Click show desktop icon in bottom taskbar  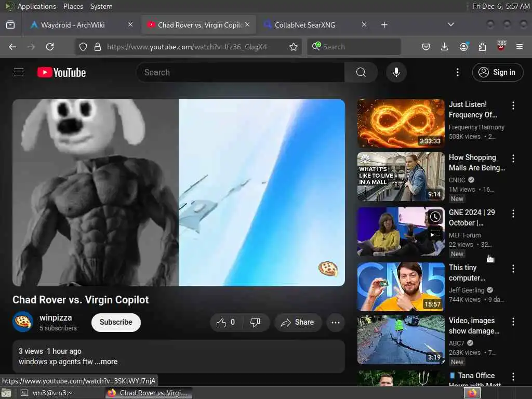click(6, 393)
